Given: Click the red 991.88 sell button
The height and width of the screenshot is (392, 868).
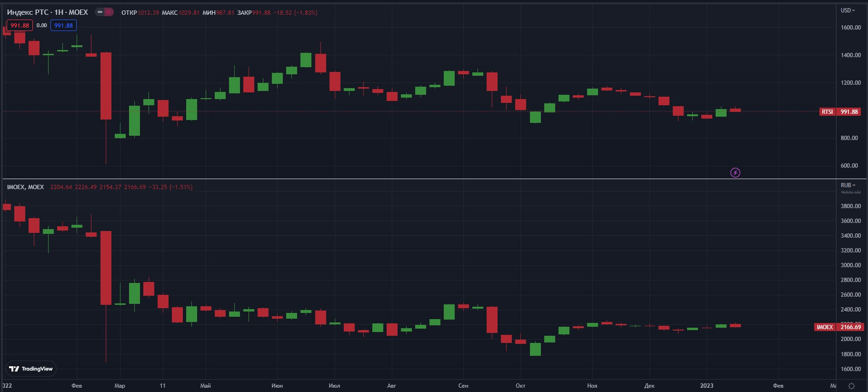Looking at the screenshot, I should click(x=20, y=25).
